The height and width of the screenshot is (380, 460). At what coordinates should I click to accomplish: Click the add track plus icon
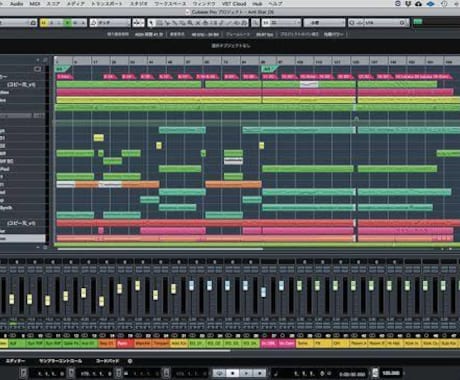point(38,60)
